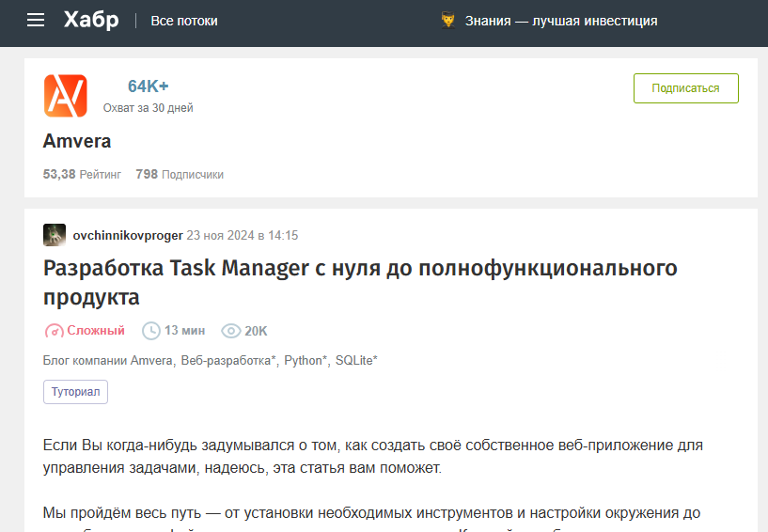
Task: Click the Amvera company logo icon
Action: point(66,96)
